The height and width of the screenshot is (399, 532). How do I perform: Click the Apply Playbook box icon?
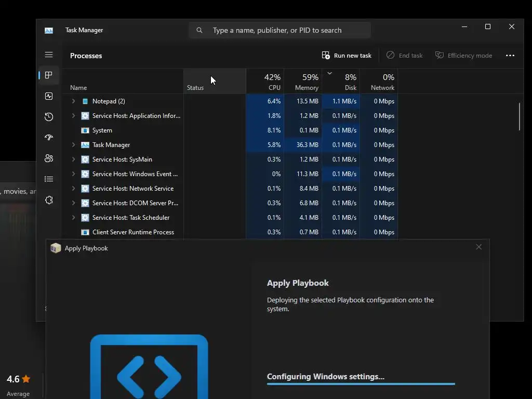point(56,248)
